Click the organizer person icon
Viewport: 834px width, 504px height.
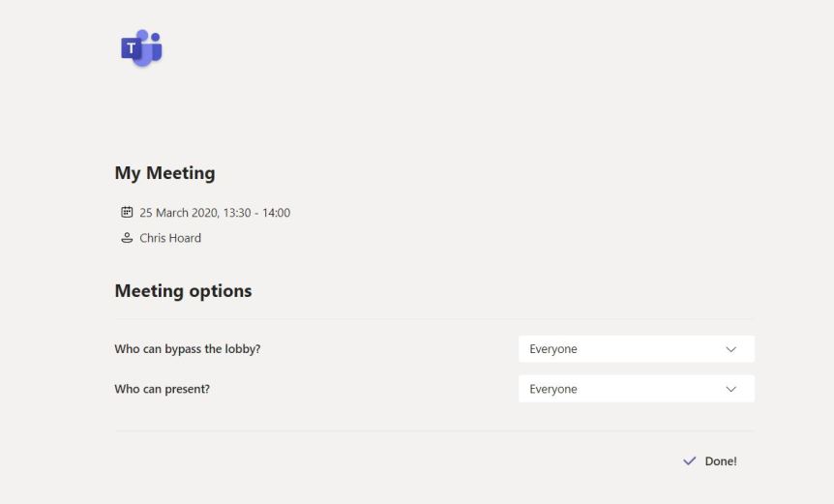point(126,238)
